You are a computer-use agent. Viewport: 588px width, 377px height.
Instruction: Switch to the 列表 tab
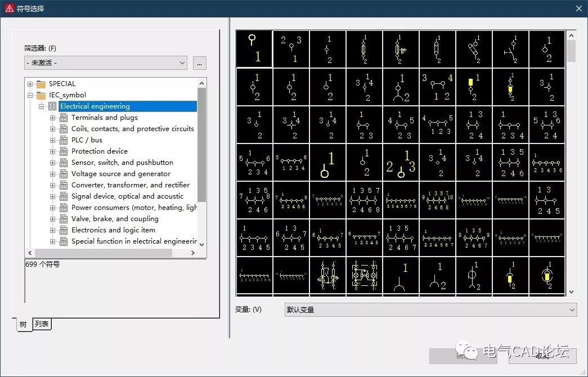(42, 324)
